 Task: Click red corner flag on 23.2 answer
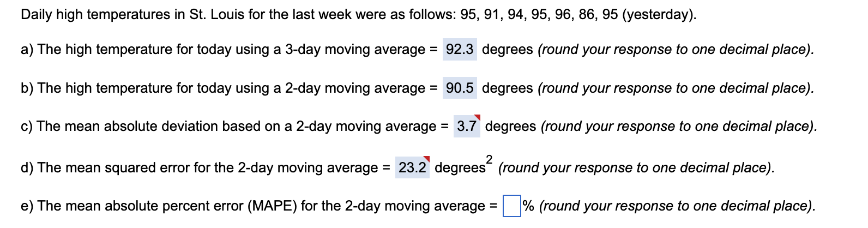tap(427, 159)
